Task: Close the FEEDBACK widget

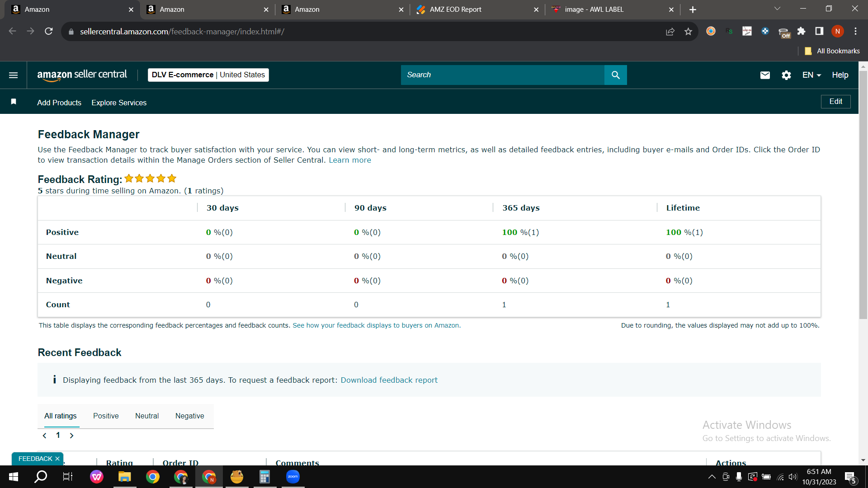Action: [x=57, y=459]
